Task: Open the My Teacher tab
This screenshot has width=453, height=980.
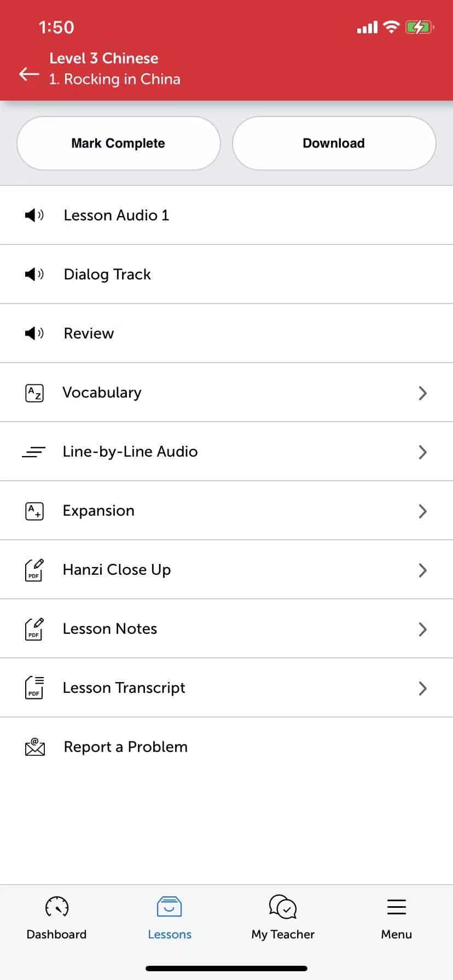Action: (x=283, y=918)
